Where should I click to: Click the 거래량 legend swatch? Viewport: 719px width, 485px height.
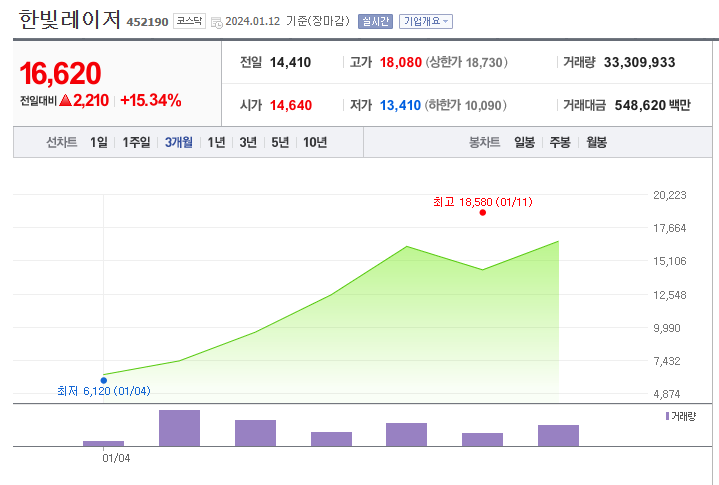[667, 416]
